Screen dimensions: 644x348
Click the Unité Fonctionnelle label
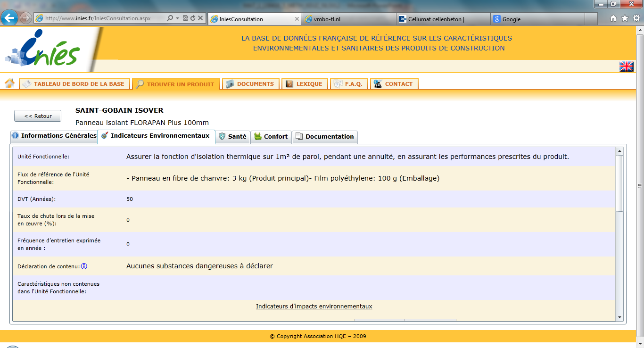[43, 157]
